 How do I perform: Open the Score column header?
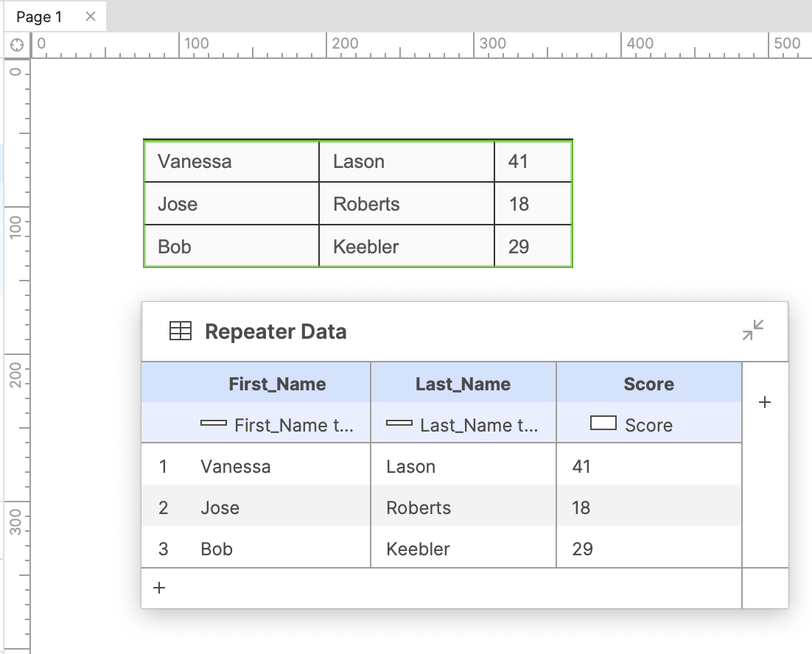point(648,384)
